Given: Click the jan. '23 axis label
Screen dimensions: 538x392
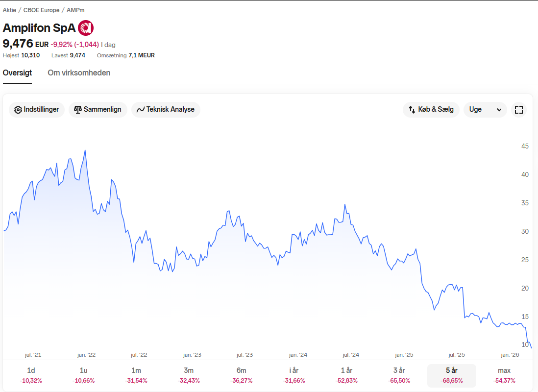Looking at the screenshot, I should [192, 355].
